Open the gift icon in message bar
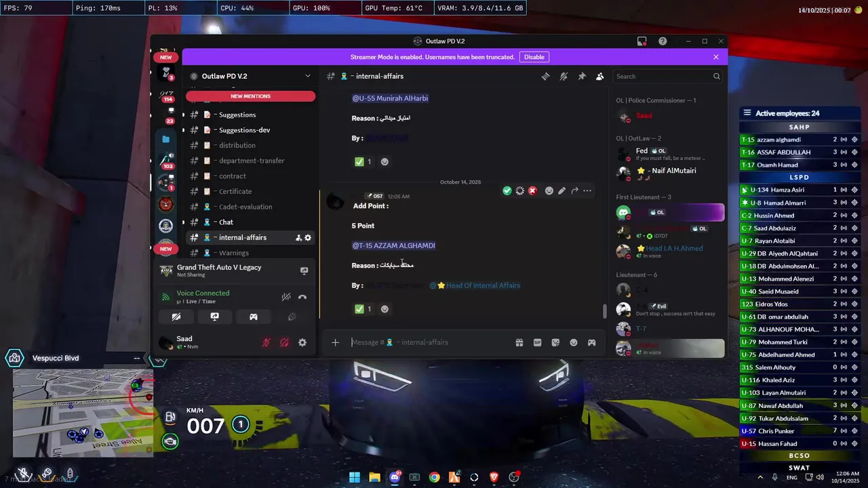868x488 pixels. (x=519, y=342)
